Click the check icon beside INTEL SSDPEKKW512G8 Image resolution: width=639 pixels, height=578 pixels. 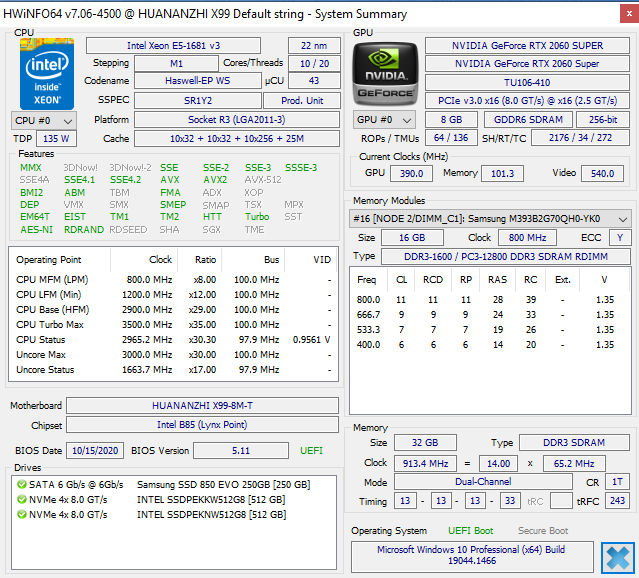(x=22, y=499)
